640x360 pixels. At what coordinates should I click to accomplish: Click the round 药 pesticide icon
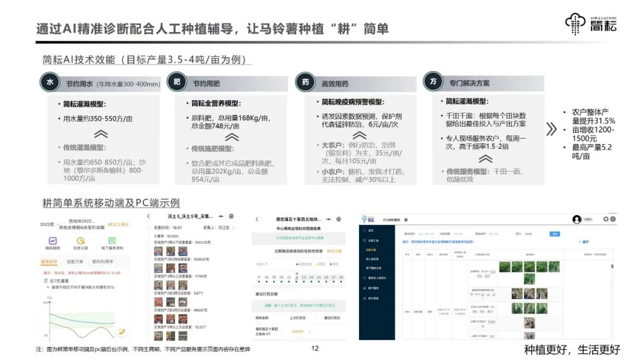click(306, 82)
